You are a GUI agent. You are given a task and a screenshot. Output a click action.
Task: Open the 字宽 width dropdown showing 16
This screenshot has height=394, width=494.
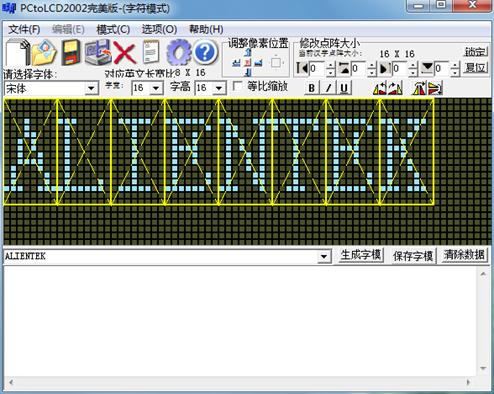(156, 88)
